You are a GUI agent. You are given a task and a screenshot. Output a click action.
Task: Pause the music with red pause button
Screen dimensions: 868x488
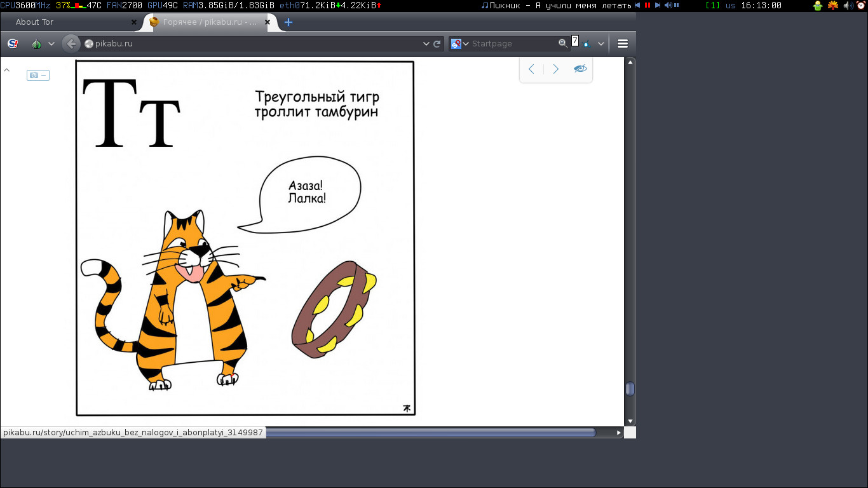click(x=648, y=5)
